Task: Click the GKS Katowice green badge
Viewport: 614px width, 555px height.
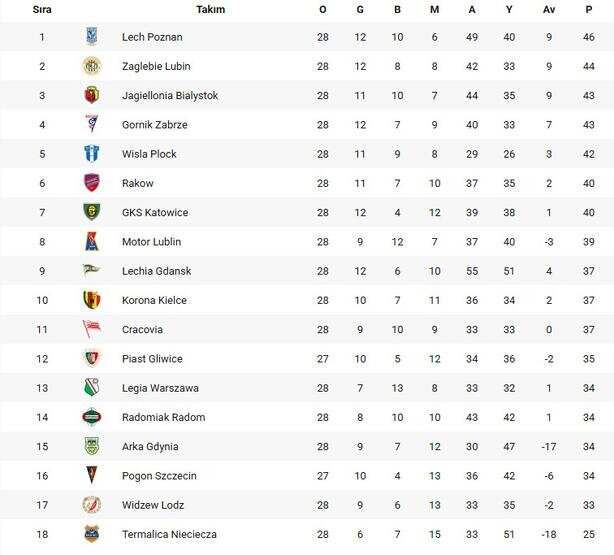Action: tap(92, 212)
